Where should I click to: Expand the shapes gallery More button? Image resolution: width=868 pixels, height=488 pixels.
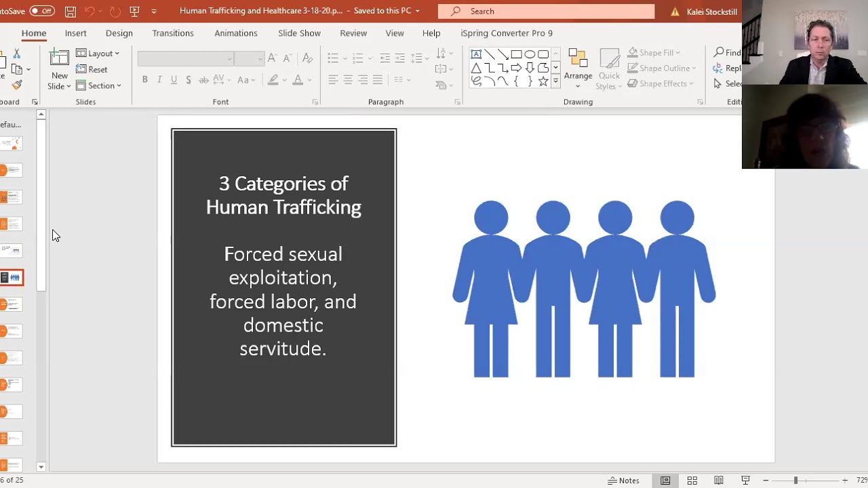coord(555,81)
